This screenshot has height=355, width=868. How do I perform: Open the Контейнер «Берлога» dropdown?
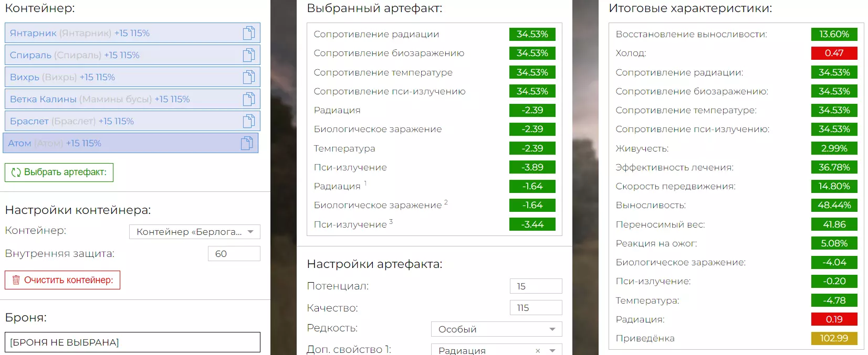point(195,232)
